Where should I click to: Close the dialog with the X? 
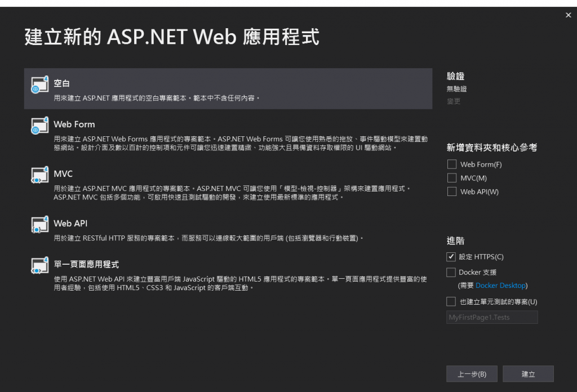coord(569,15)
